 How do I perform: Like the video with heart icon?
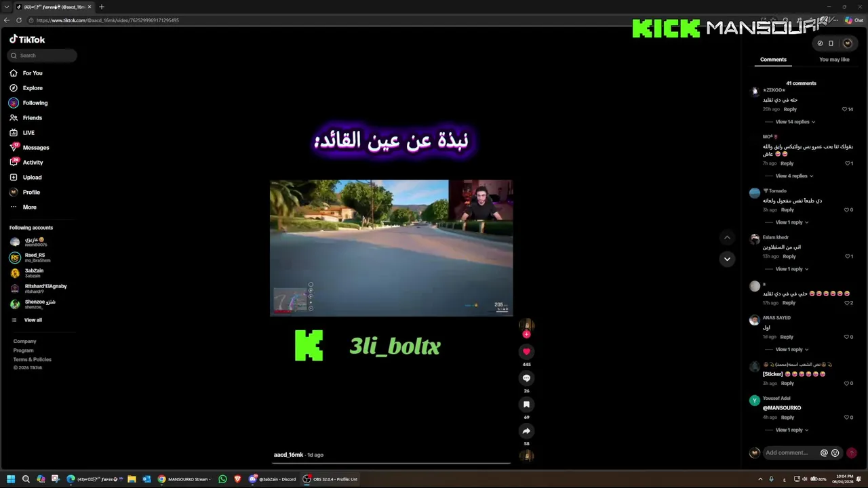(x=526, y=351)
